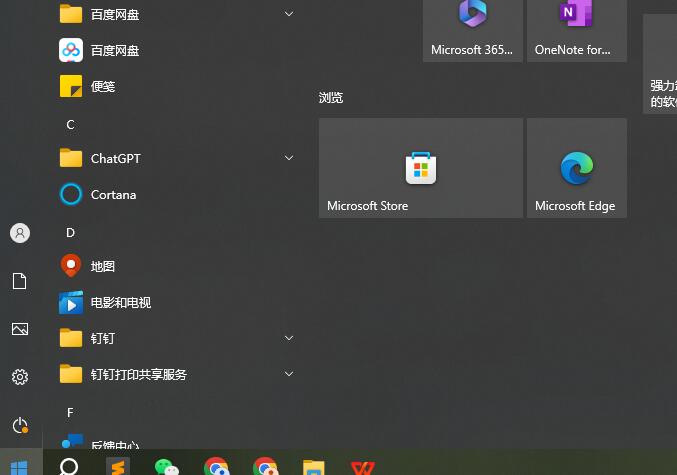Viewport: 677px width, 475px height.
Task: Open the 钉钉打印共享服务 folder icon
Action: (x=71, y=374)
